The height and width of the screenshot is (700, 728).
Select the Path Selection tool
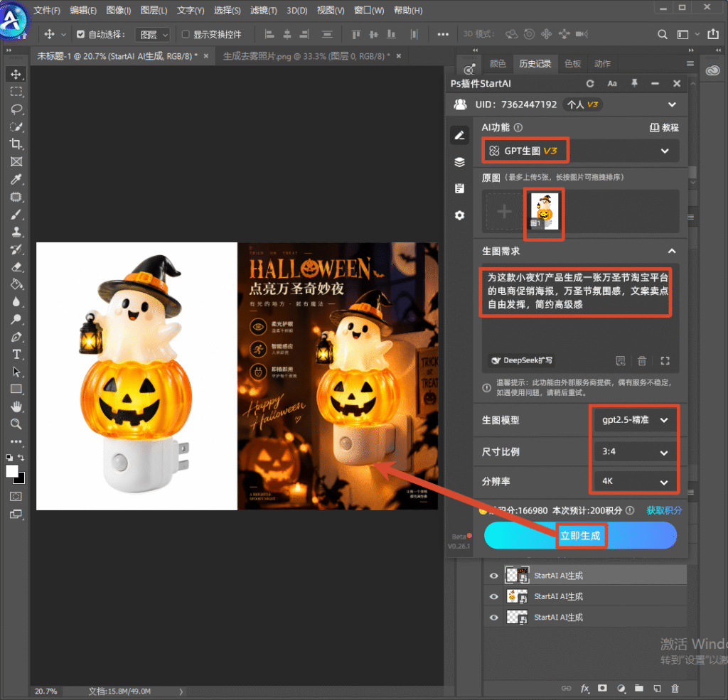(x=16, y=372)
